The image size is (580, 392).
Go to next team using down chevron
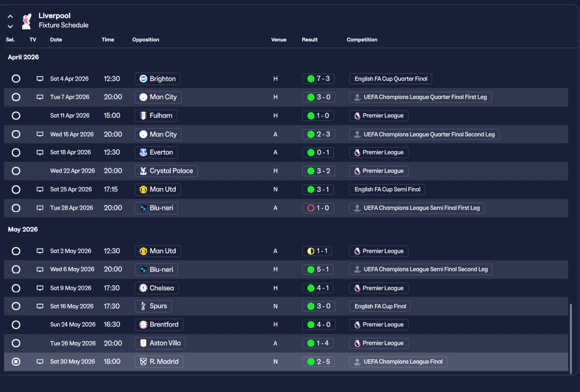point(10,27)
